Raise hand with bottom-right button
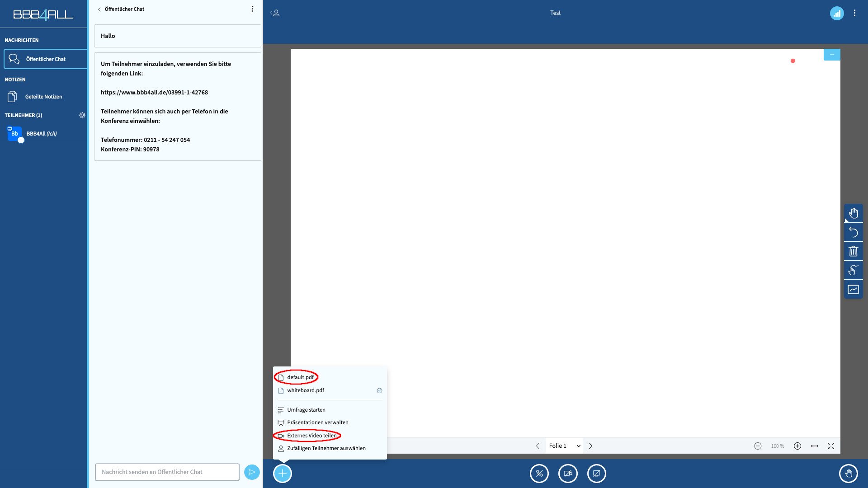This screenshot has width=868, height=488. [849, 474]
